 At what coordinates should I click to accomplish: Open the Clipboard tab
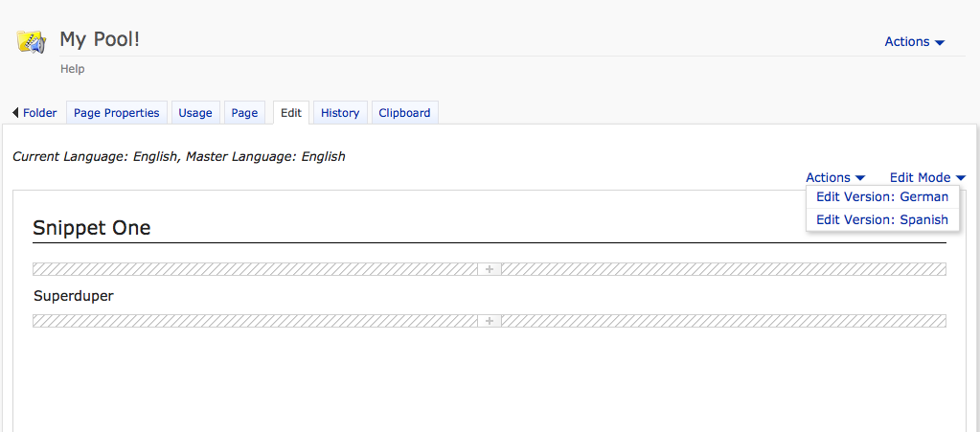(404, 113)
